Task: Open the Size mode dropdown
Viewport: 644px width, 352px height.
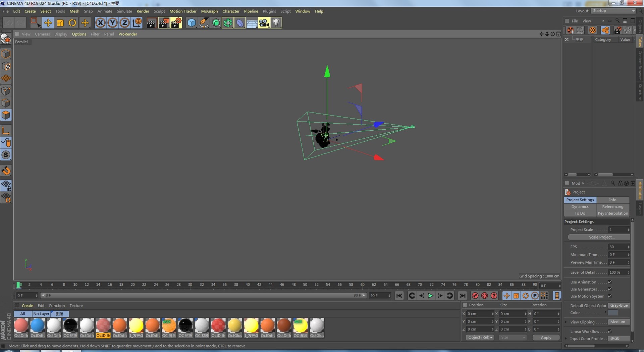Action: coord(513,338)
